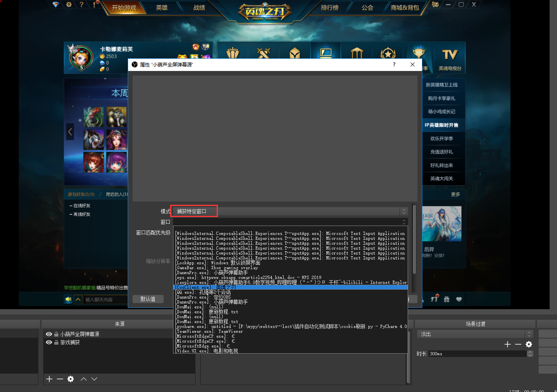Image resolution: width=557 pixels, height=392 pixels.
Task: Select [LockApp.exe] entry in window list
Action: coord(290,263)
